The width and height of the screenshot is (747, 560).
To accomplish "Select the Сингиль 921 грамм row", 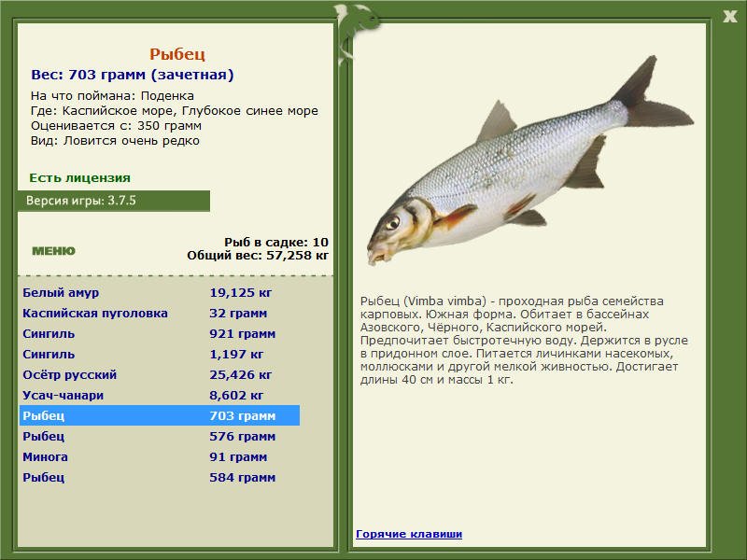I will tap(160, 334).
